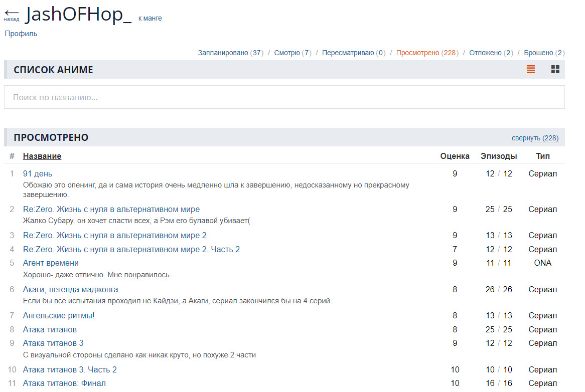Viewport: 585px width, 392px height.
Task: Sort by Тип column header
Action: coord(542,156)
